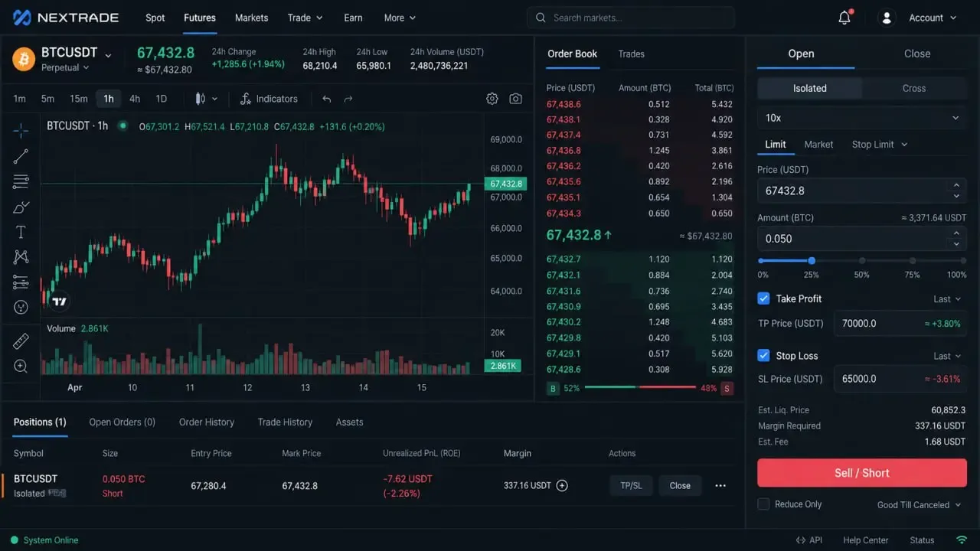
Task: Enable the Reduce Only checkbox
Action: (x=763, y=504)
